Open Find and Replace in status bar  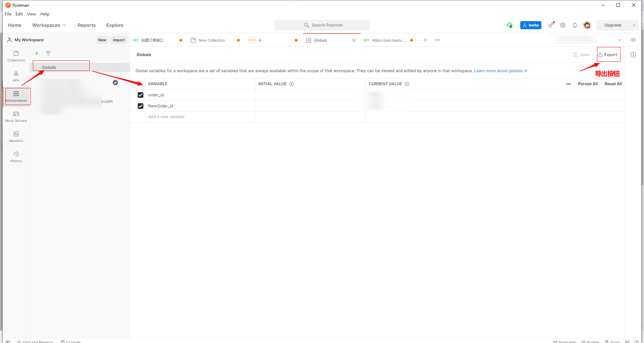pyautogui.click(x=35, y=342)
